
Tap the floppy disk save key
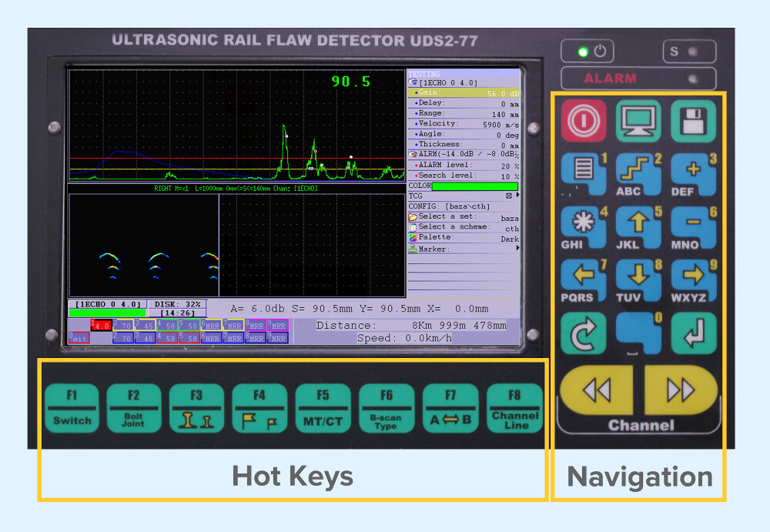[x=693, y=120]
